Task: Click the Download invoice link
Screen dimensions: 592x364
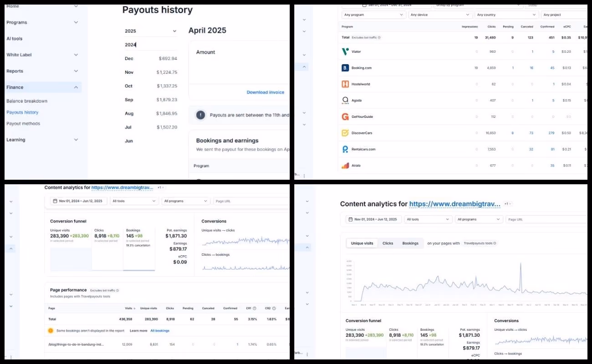Action: point(265,92)
